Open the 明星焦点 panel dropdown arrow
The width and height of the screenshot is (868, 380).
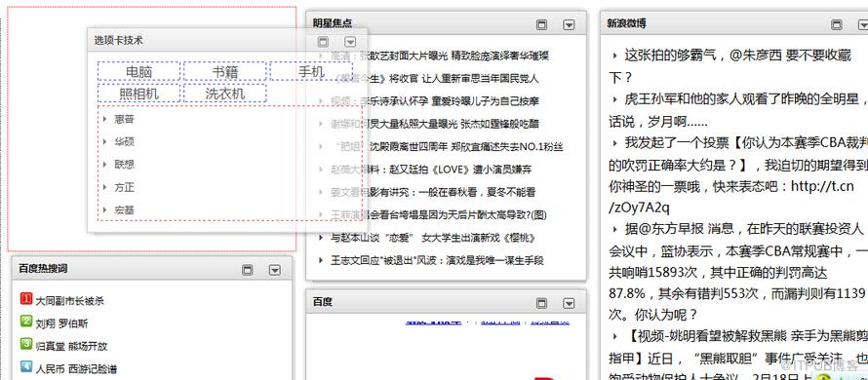[569, 25]
